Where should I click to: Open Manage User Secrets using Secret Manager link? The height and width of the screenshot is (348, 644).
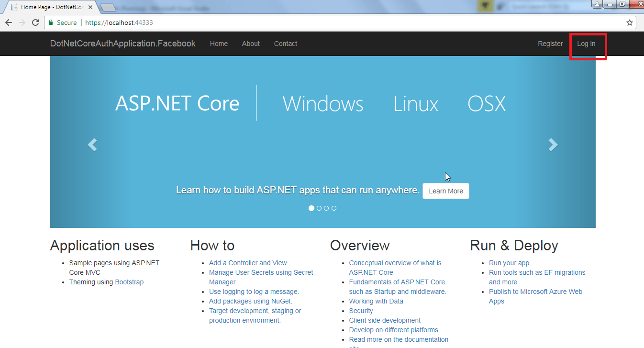pyautogui.click(x=261, y=277)
